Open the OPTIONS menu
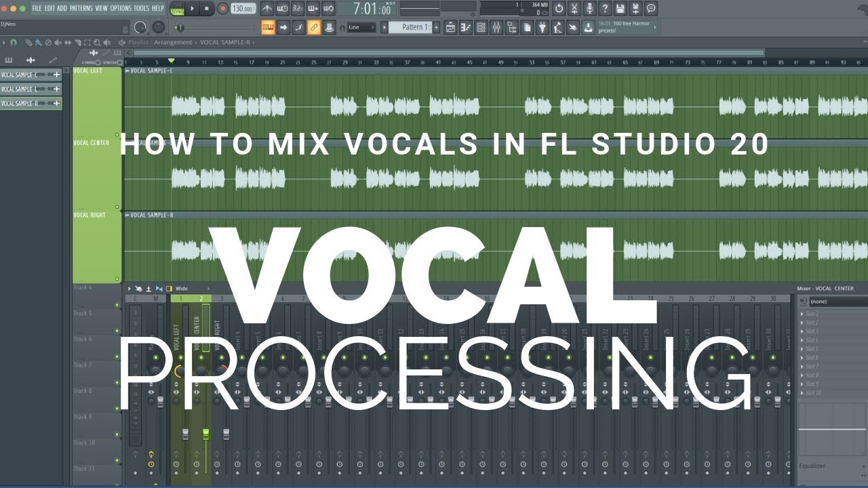 (121, 8)
